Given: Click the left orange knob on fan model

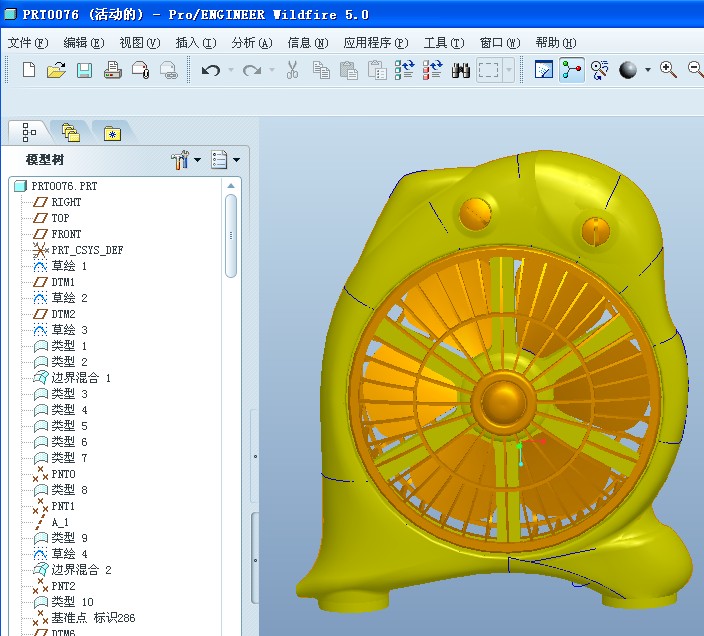Looking at the screenshot, I should tap(475, 214).
